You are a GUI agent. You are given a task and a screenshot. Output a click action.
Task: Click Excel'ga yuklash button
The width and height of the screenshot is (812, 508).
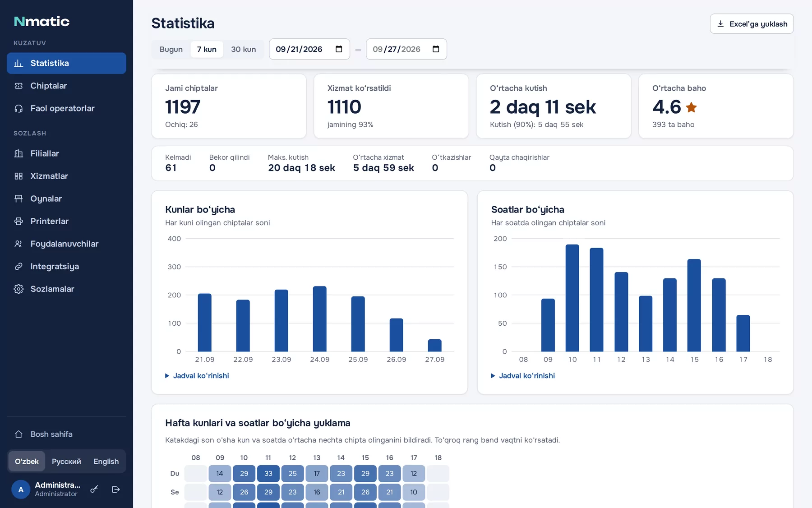tap(752, 24)
